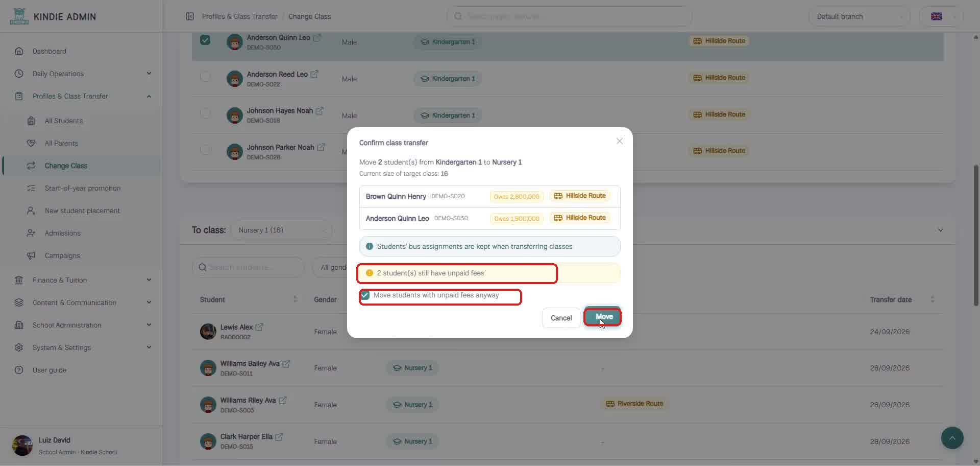Open Start-of-year promotion page

coord(82,188)
